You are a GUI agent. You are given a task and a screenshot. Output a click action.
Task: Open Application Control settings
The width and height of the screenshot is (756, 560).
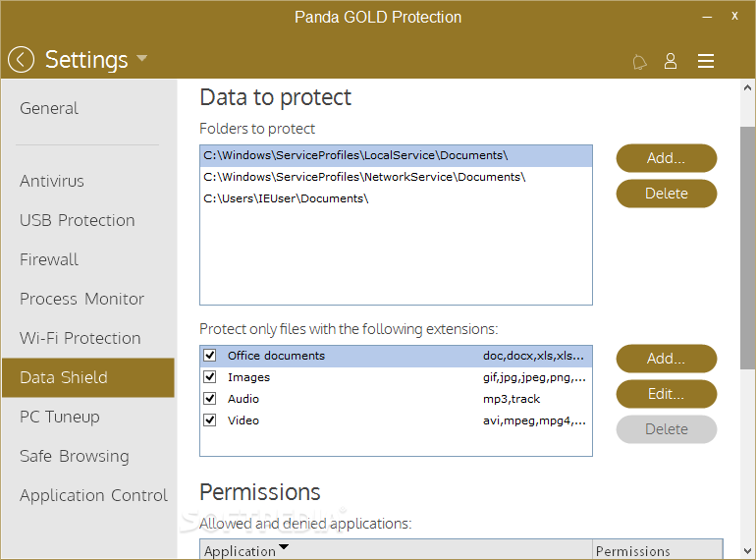coord(93,495)
